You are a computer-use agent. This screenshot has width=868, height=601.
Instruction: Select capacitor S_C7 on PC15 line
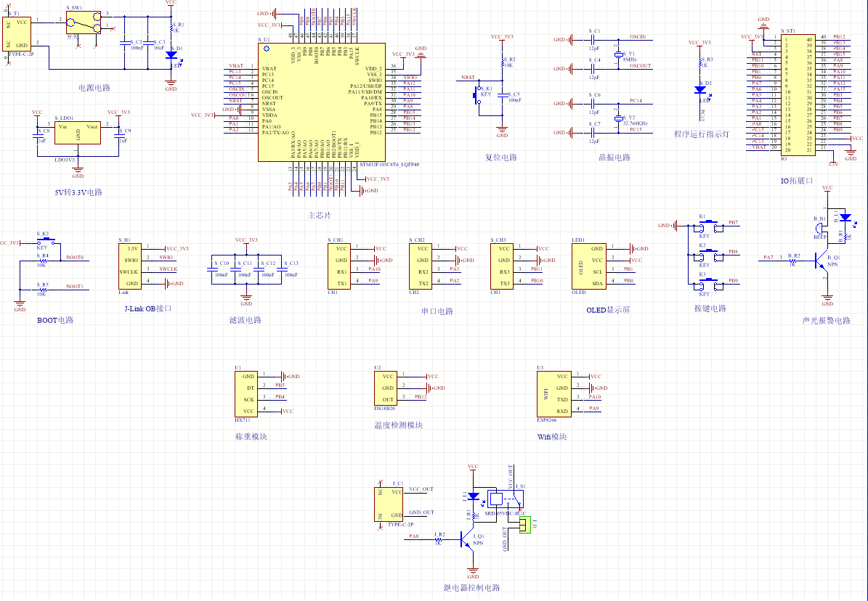point(593,132)
